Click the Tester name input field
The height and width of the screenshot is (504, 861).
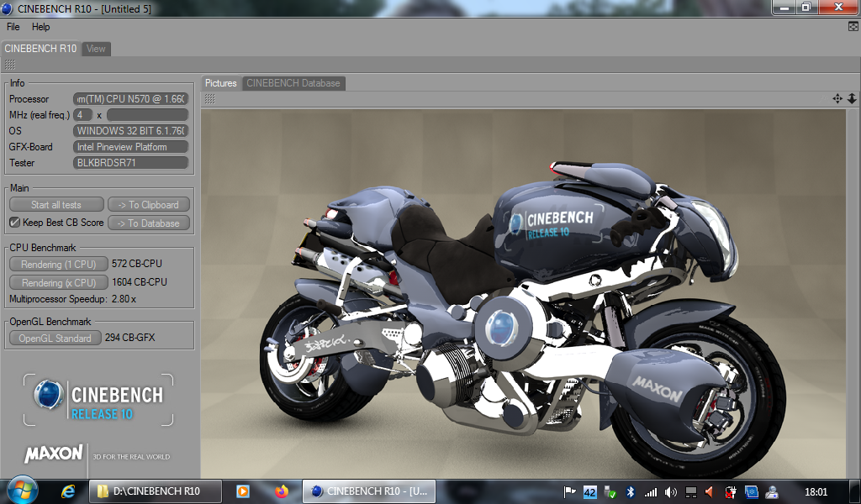[130, 163]
